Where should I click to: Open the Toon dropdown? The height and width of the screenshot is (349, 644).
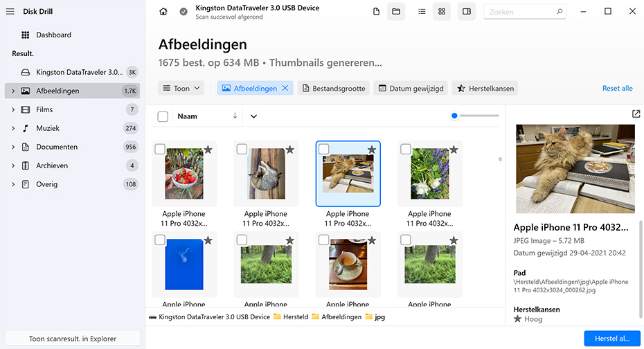(181, 89)
